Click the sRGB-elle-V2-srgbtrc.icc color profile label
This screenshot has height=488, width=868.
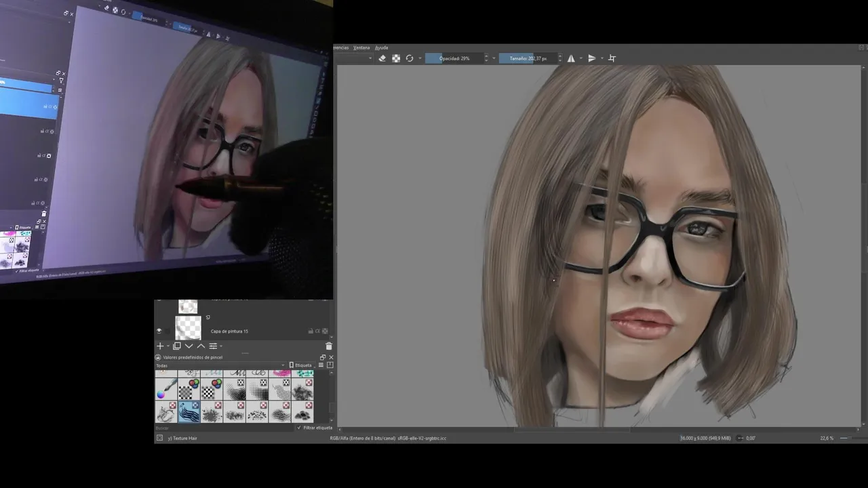pos(422,438)
